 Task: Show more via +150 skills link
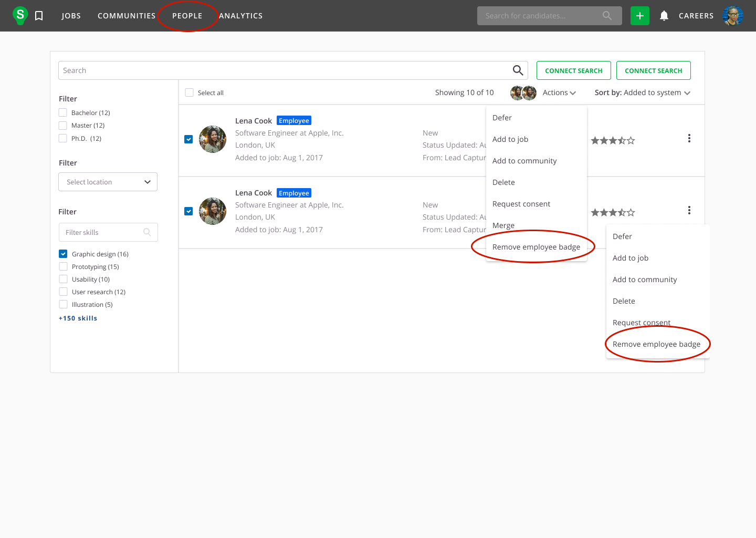78,318
